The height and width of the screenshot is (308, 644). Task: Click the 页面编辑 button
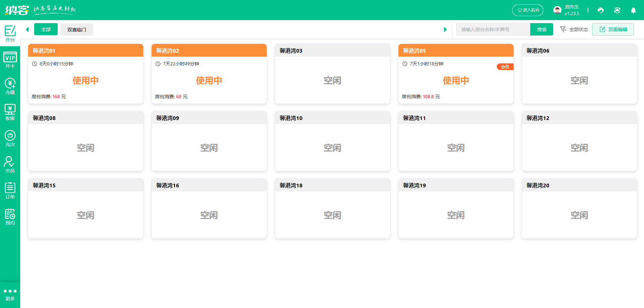(x=613, y=29)
